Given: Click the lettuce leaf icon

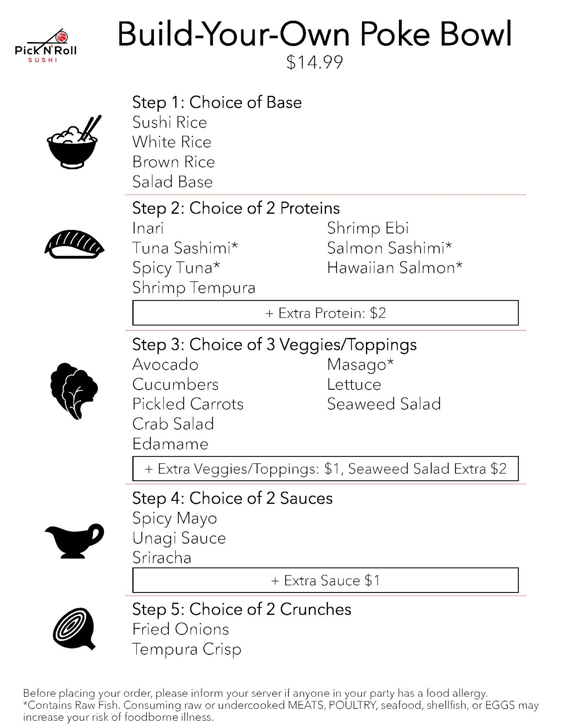Looking at the screenshot, I should click(x=74, y=391).
